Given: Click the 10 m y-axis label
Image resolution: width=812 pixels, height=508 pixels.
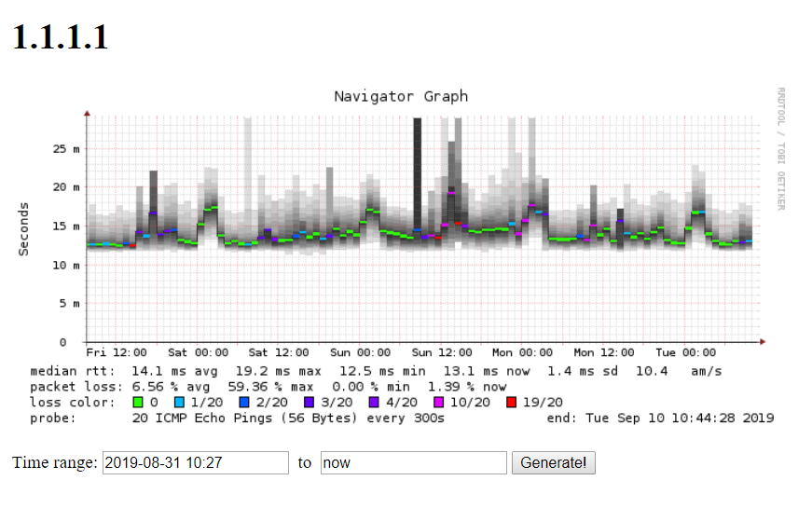Looking at the screenshot, I should tap(66, 265).
